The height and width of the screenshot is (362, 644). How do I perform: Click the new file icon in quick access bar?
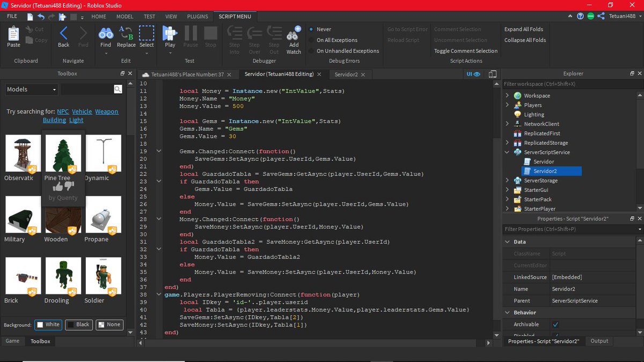[x=30, y=17]
